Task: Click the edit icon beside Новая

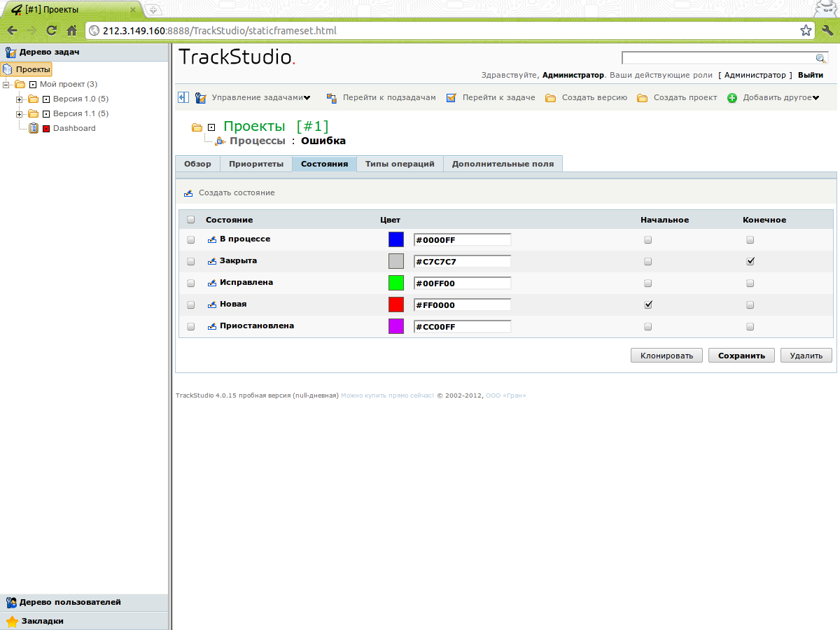Action: tap(212, 304)
